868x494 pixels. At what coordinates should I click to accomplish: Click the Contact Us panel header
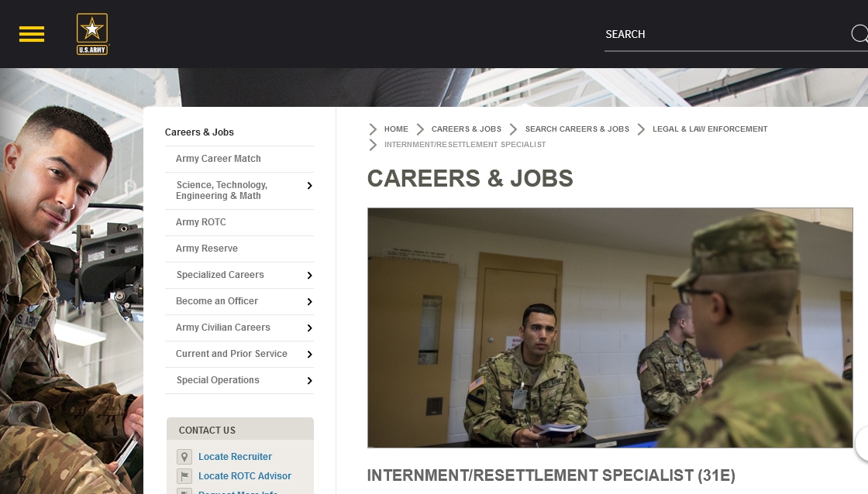coord(240,429)
